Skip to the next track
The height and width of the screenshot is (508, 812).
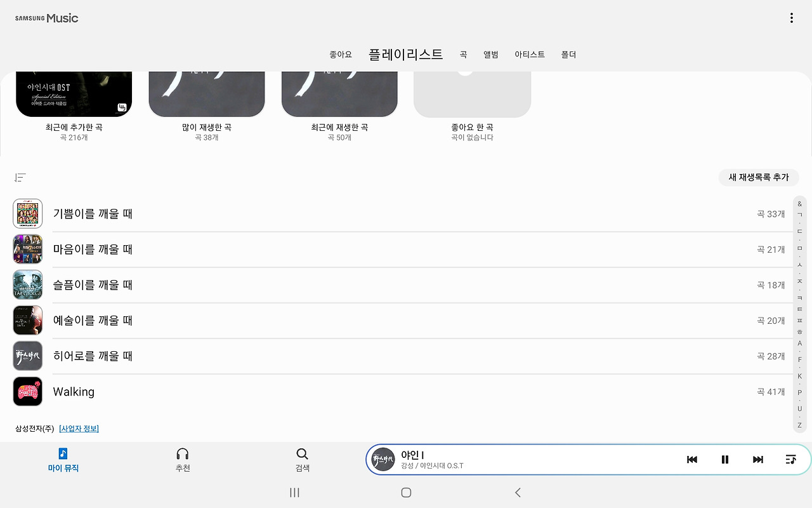click(757, 459)
